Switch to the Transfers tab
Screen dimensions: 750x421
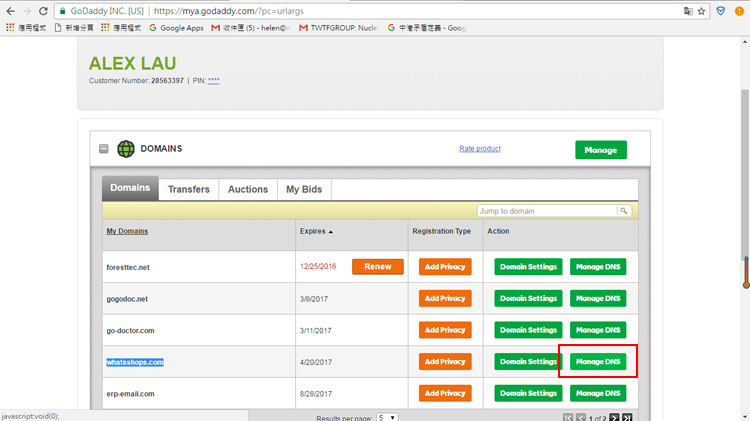tap(189, 189)
